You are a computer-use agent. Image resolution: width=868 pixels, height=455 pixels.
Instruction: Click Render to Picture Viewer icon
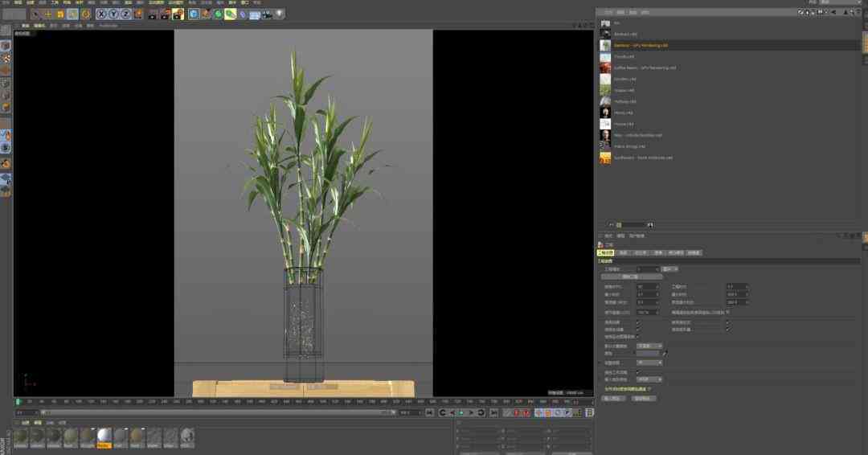(166, 14)
